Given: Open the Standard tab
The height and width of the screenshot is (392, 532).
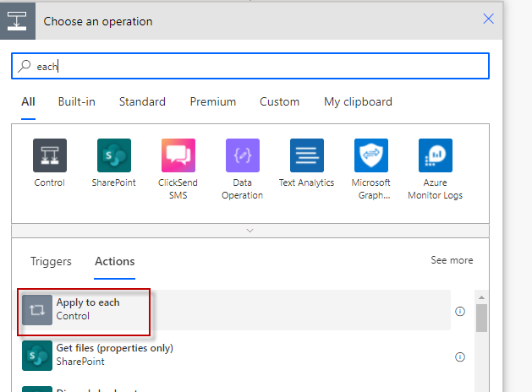Looking at the screenshot, I should pos(142,102).
